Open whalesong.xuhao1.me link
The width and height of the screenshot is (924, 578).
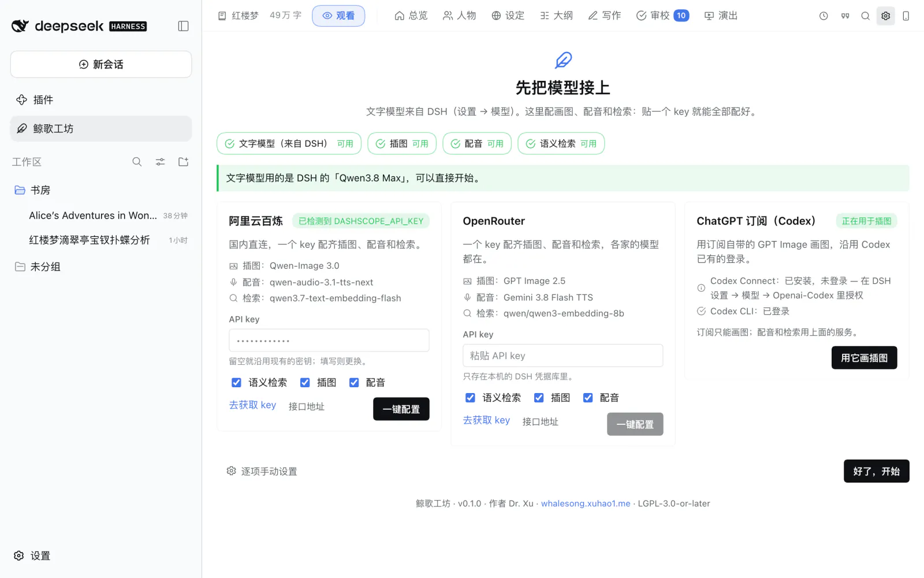pos(586,503)
